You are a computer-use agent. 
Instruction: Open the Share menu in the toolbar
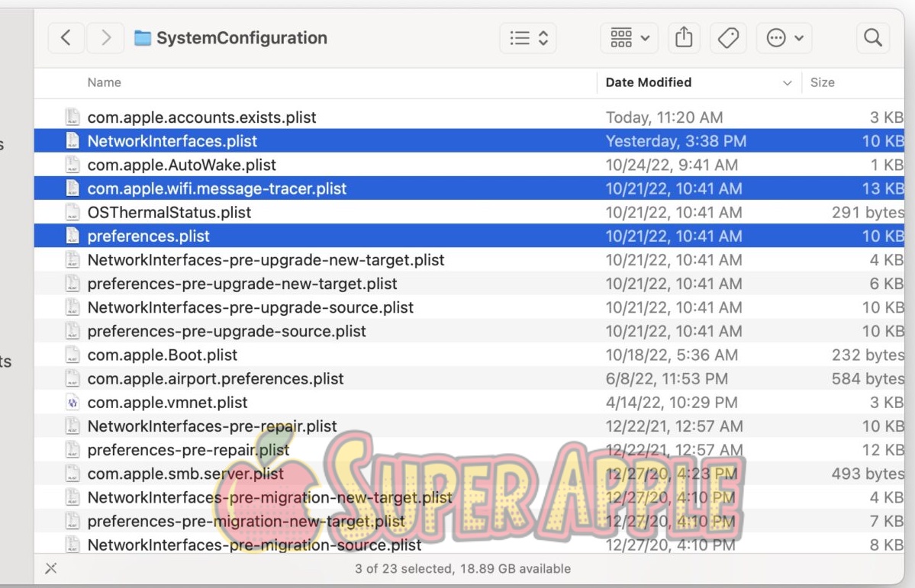pyautogui.click(x=684, y=37)
